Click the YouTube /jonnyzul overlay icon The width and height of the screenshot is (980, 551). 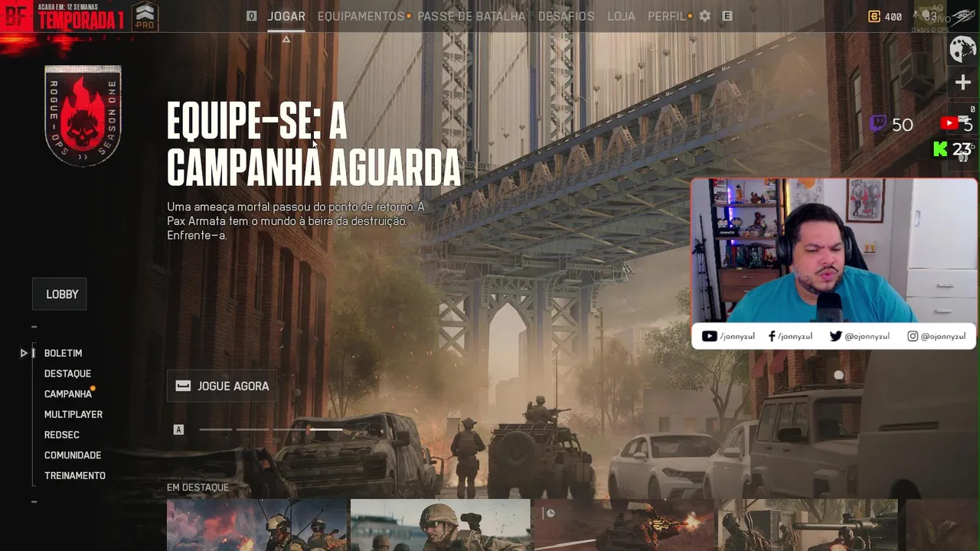click(x=710, y=336)
